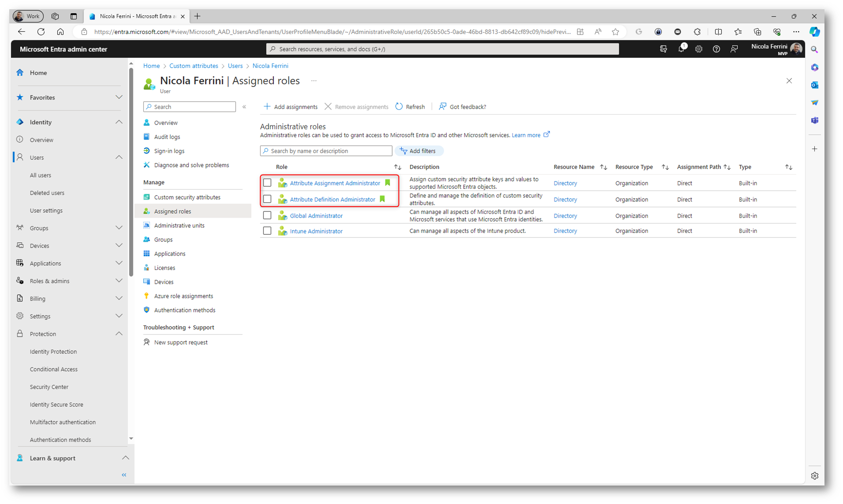Open split screen icon in toolbar

[x=718, y=32]
